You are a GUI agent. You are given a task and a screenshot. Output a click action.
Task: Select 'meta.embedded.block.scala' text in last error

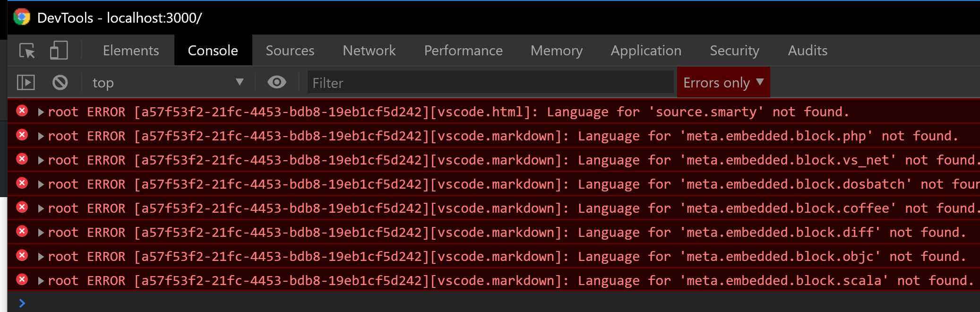click(x=784, y=281)
